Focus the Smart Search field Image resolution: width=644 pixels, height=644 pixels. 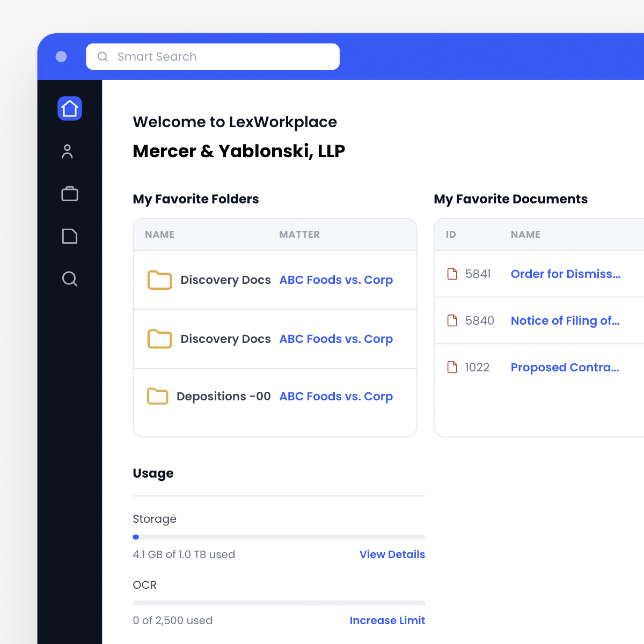(213, 56)
